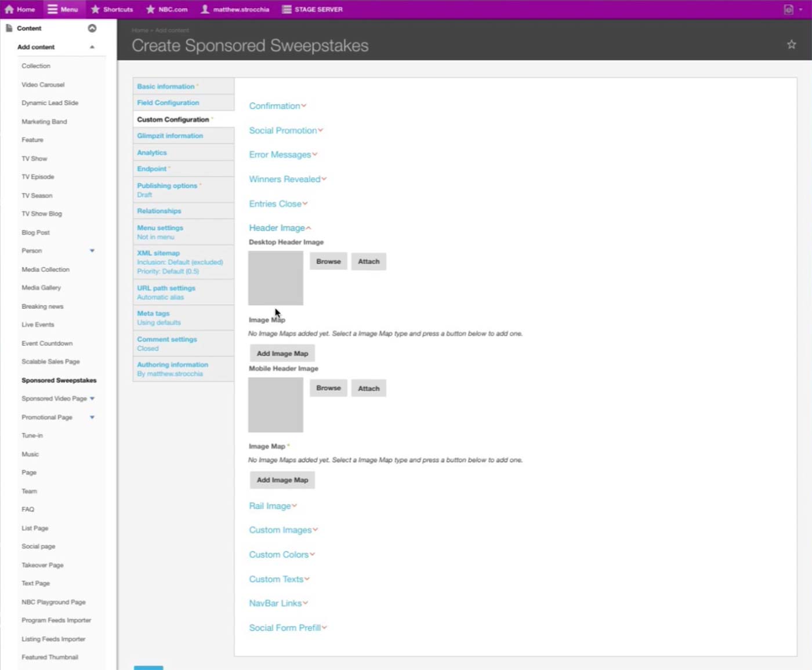Expand the Promotional Page dropdown arrow
Image resolution: width=812 pixels, height=670 pixels.
(x=92, y=417)
